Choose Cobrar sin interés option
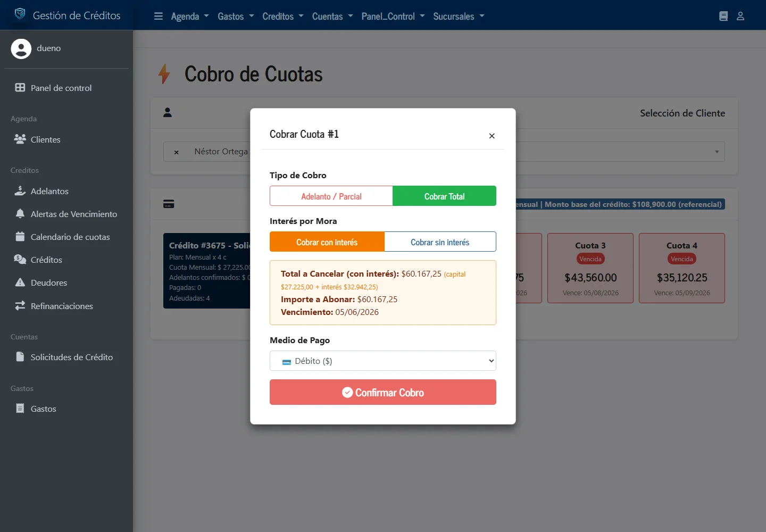766x532 pixels. (x=440, y=242)
